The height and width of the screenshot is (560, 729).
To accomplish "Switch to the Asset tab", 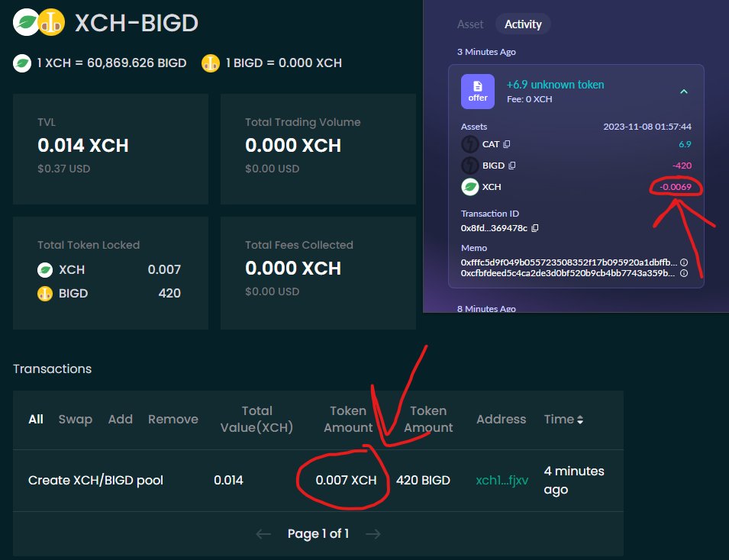I will click(x=470, y=24).
